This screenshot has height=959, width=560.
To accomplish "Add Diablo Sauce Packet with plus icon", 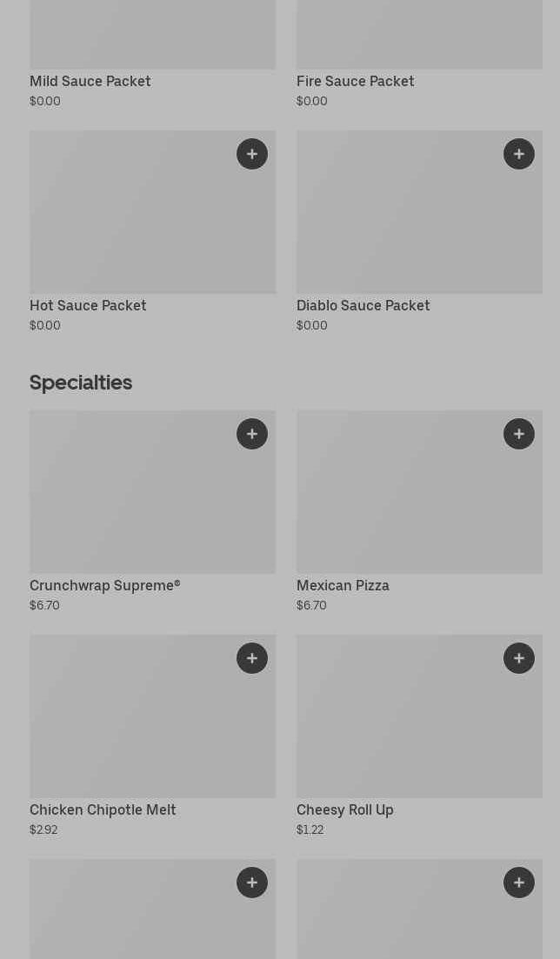I will 519,154.
